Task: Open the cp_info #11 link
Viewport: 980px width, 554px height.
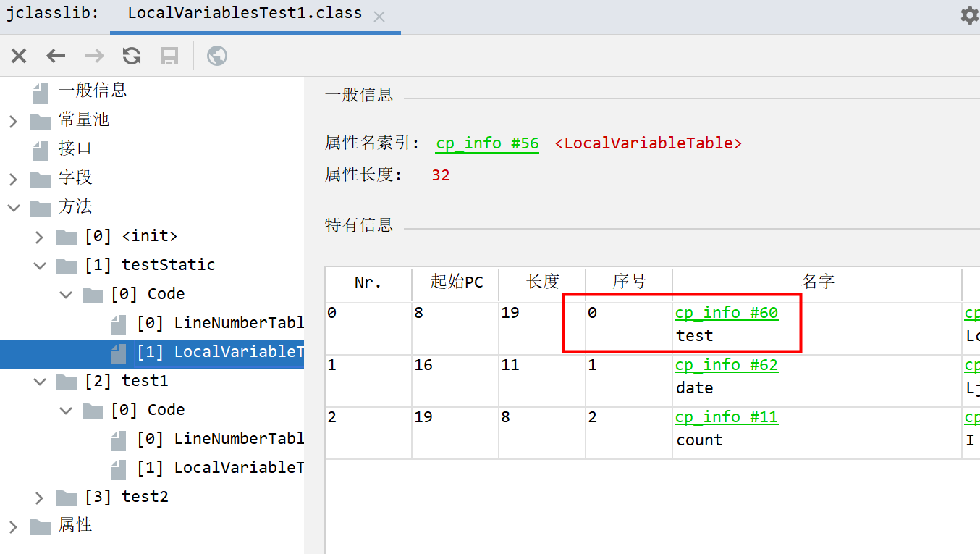Action: tap(726, 417)
